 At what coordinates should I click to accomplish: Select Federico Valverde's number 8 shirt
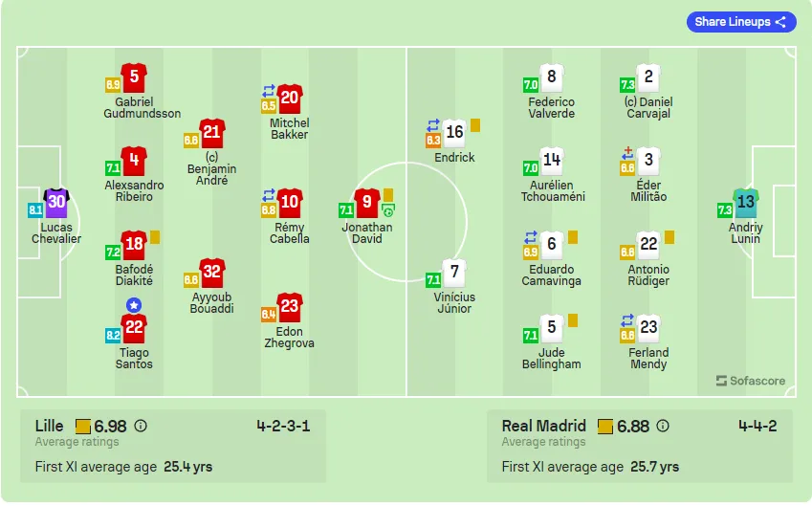pos(552,77)
